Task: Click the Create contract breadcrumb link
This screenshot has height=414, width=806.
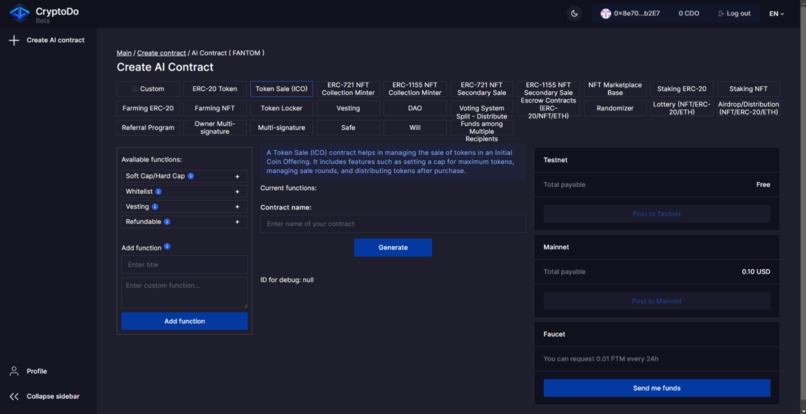Action: (161, 53)
